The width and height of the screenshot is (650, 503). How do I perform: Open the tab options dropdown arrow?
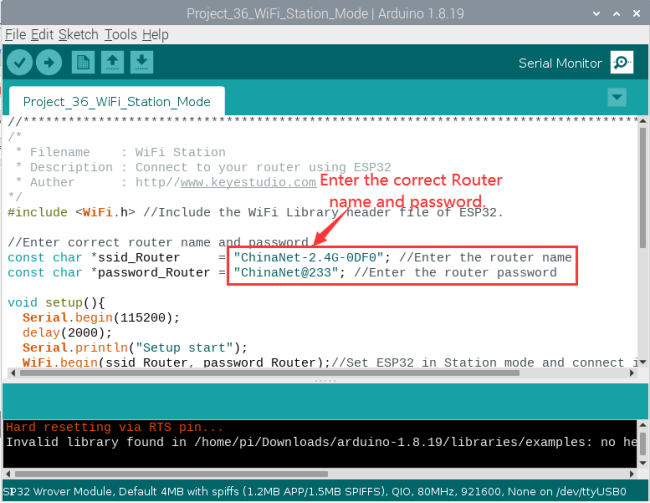[x=616, y=97]
